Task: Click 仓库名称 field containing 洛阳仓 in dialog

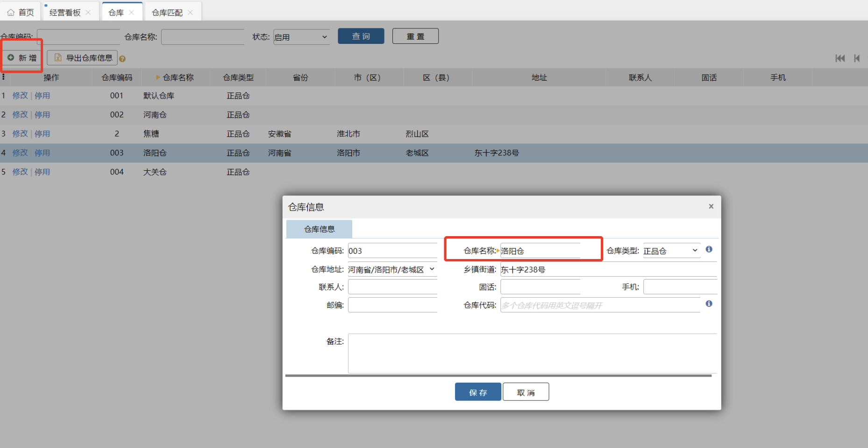Action: pos(540,251)
